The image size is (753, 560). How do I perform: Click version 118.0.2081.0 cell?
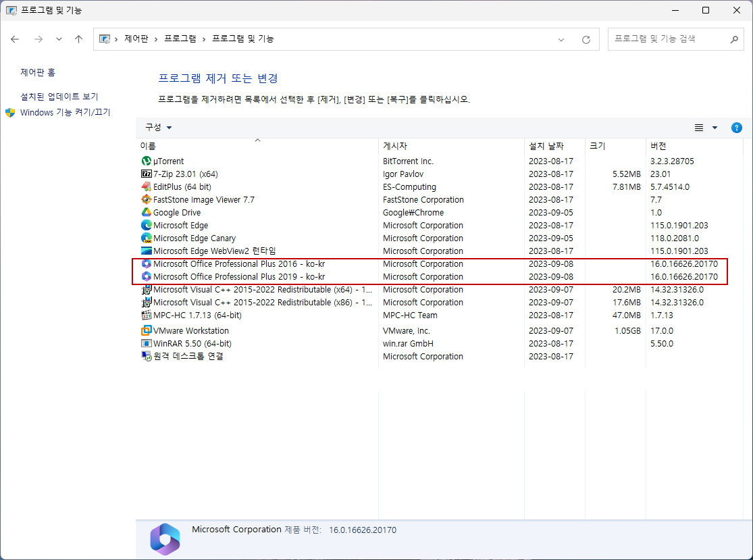(675, 238)
